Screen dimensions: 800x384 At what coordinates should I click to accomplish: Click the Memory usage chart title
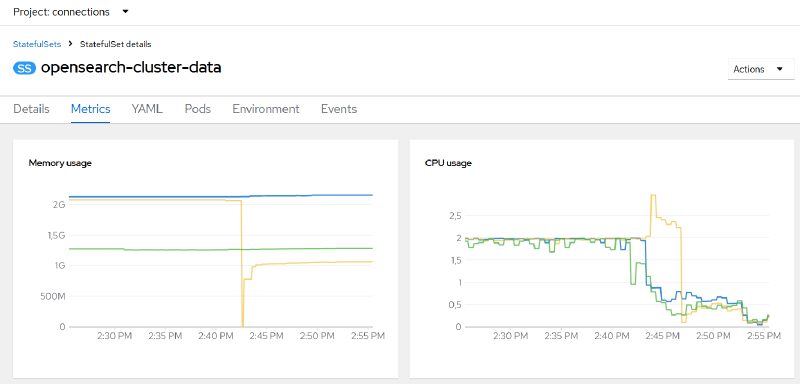point(60,163)
